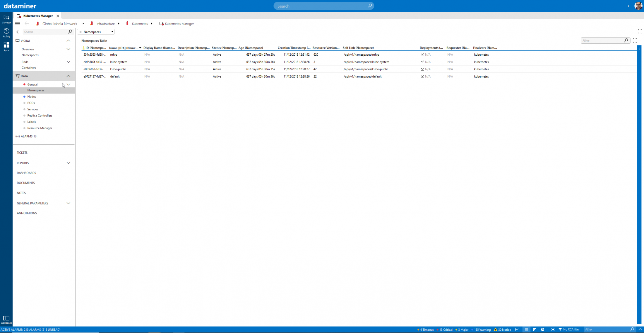Expand the General item chevron

(x=68, y=84)
